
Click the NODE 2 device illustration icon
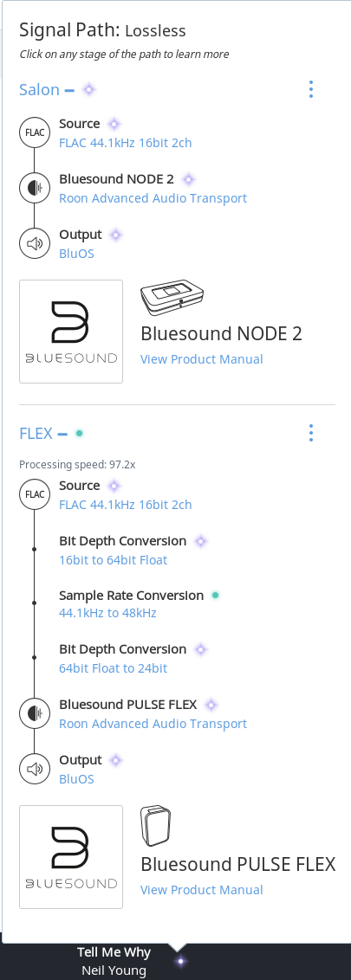pos(172,297)
